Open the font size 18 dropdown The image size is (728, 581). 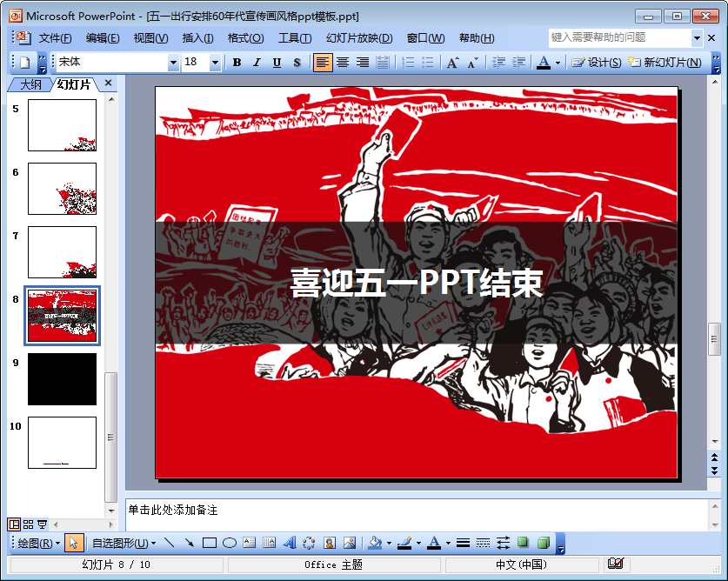point(215,63)
